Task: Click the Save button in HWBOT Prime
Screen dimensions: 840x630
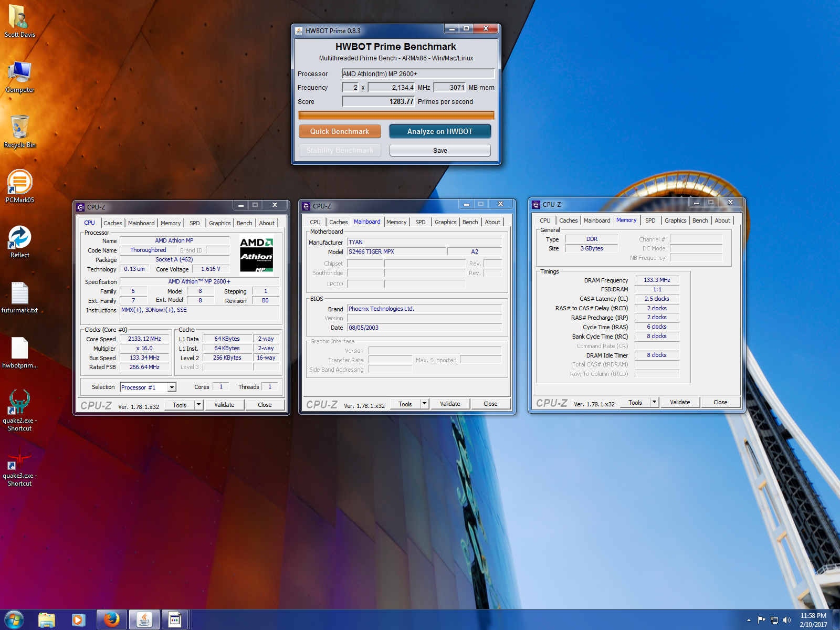Action: click(440, 150)
